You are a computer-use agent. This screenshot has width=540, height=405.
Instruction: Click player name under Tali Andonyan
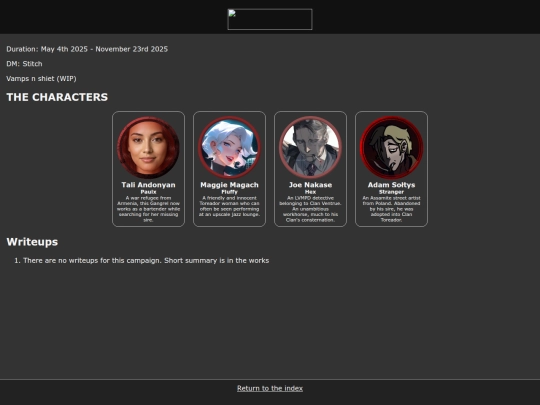[148, 192]
